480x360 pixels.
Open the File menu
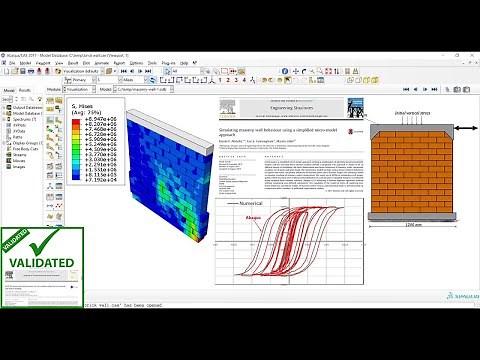pyautogui.click(x=12, y=63)
